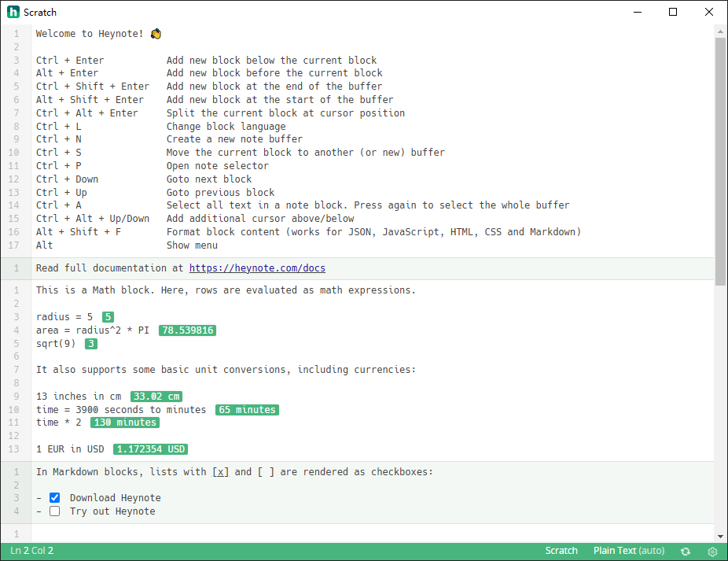Screen dimensions: 728x561
Task: Change language via Plain Text (auto) button
Action: click(629, 551)
